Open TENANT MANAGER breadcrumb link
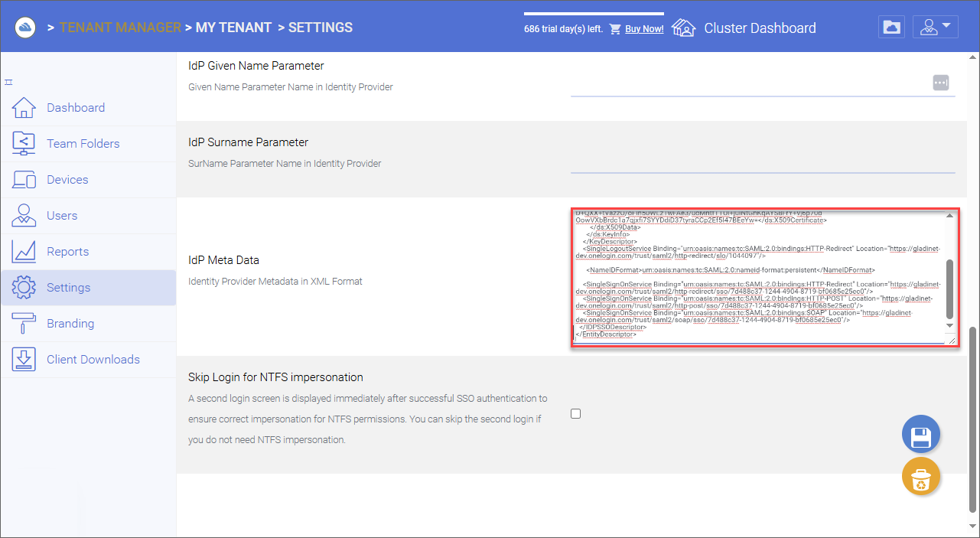 (x=120, y=28)
